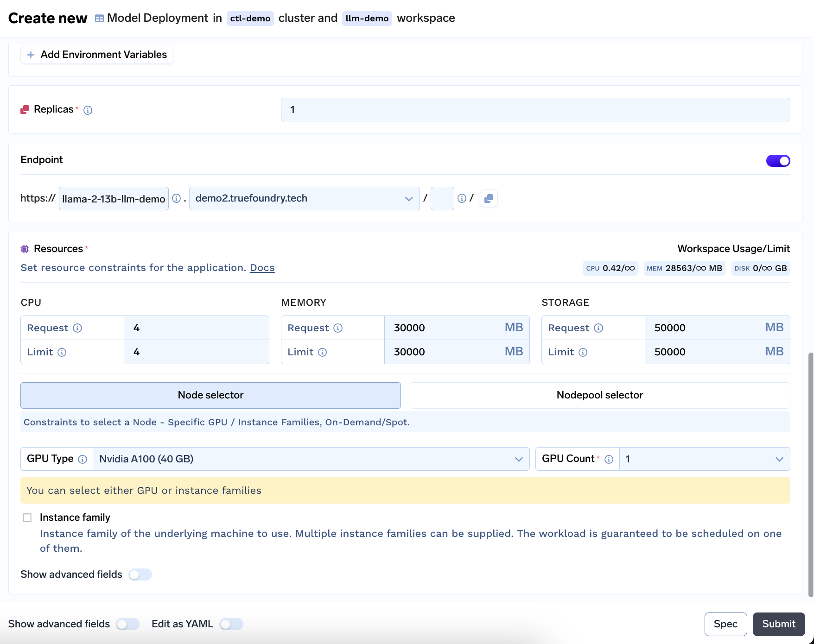This screenshot has height=644, width=814.
Task: Enable the Edit as YAML toggle
Action: point(231,624)
